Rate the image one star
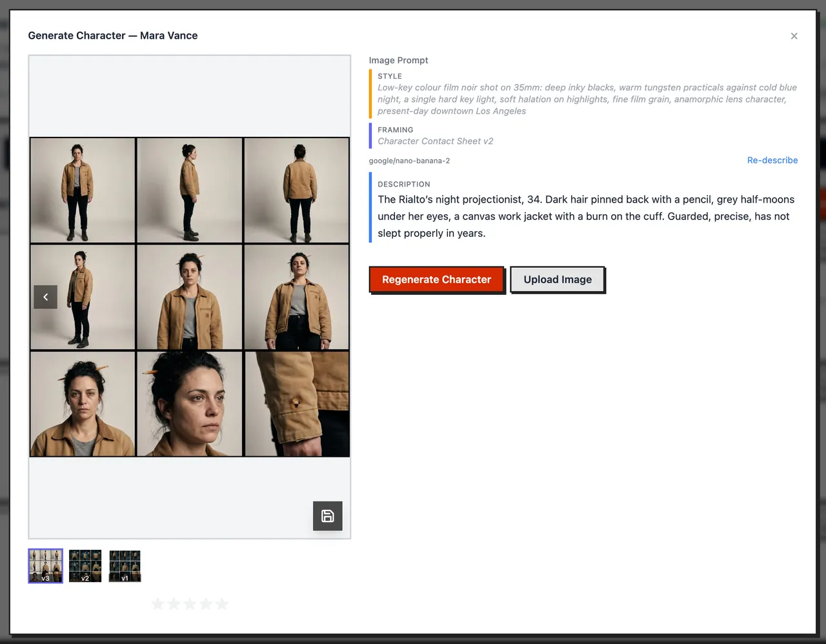Viewport: 826px width, 644px height. pos(157,604)
